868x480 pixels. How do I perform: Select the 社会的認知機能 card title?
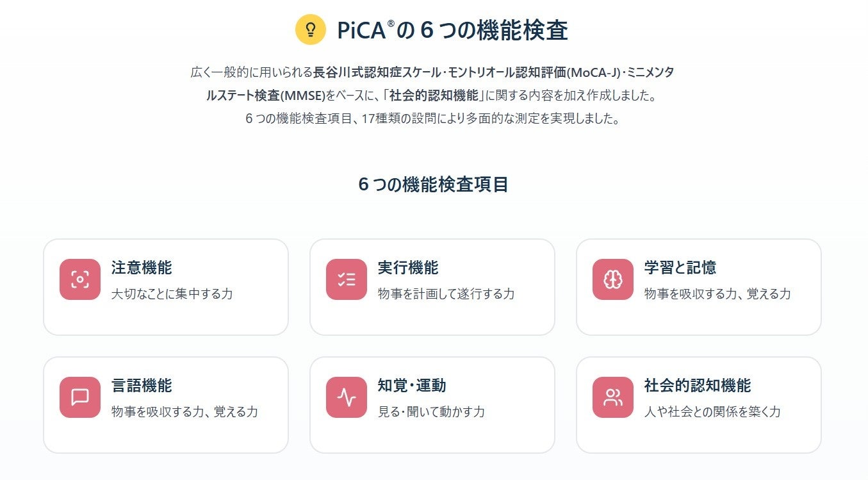[698, 386]
